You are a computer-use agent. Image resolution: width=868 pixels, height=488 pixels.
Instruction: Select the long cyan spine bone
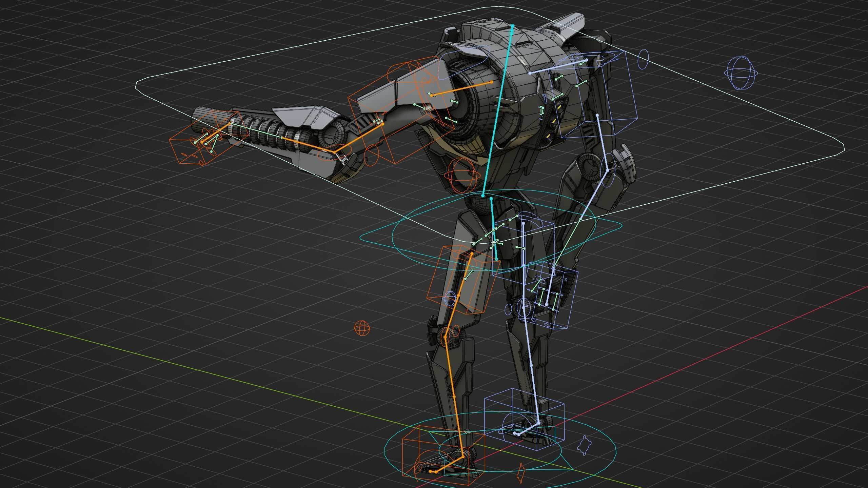click(x=498, y=111)
